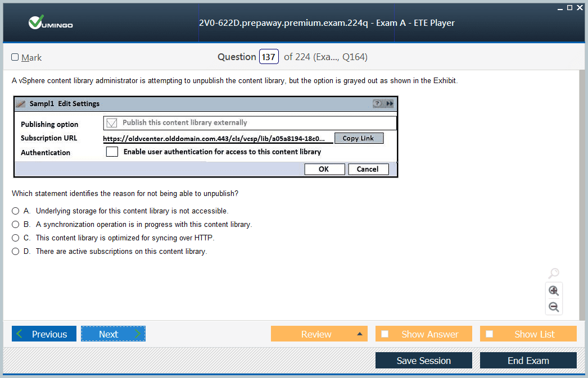Click End Exam

[x=528, y=361]
